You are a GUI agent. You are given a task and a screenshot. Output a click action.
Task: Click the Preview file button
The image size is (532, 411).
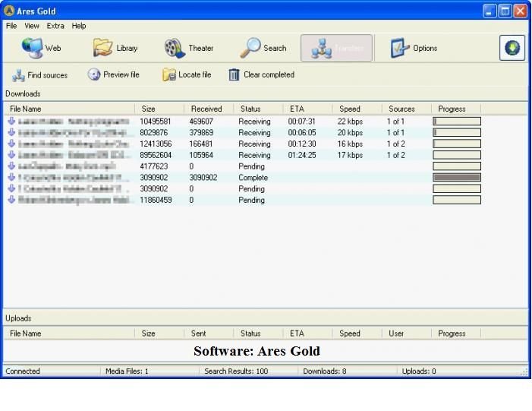point(114,75)
